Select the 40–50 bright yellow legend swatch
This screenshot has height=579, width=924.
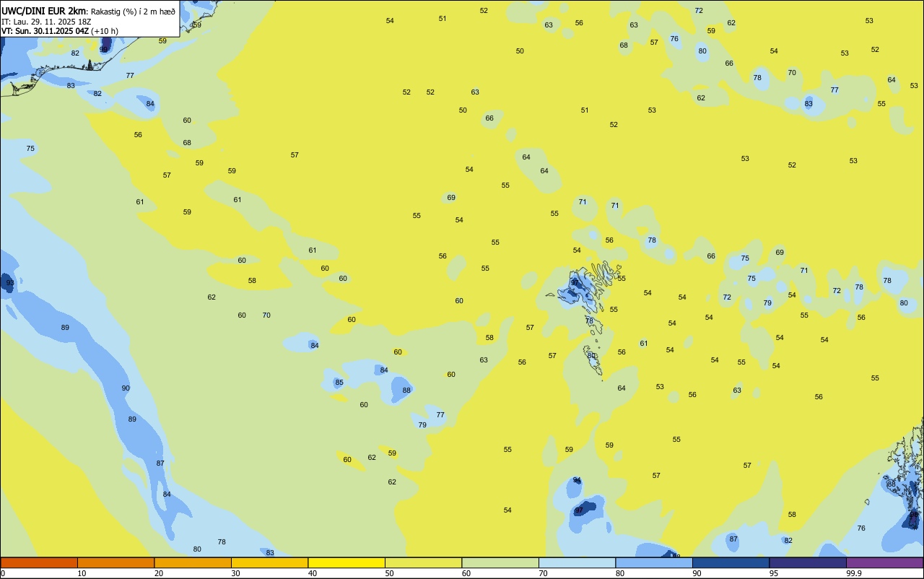(x=346, y=562)
